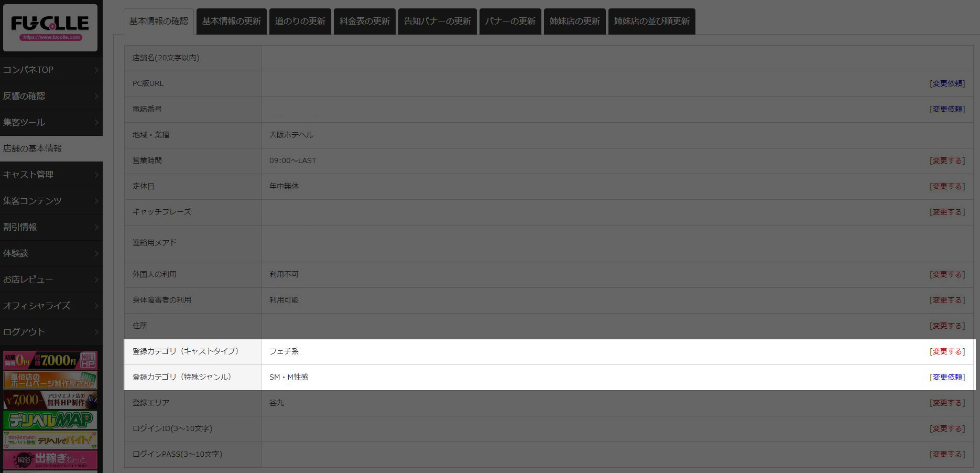Screen dimensions: 980x473
Task: Expand the 集客コンテンツ sidebar menu
Action: (x=51, y=201)
